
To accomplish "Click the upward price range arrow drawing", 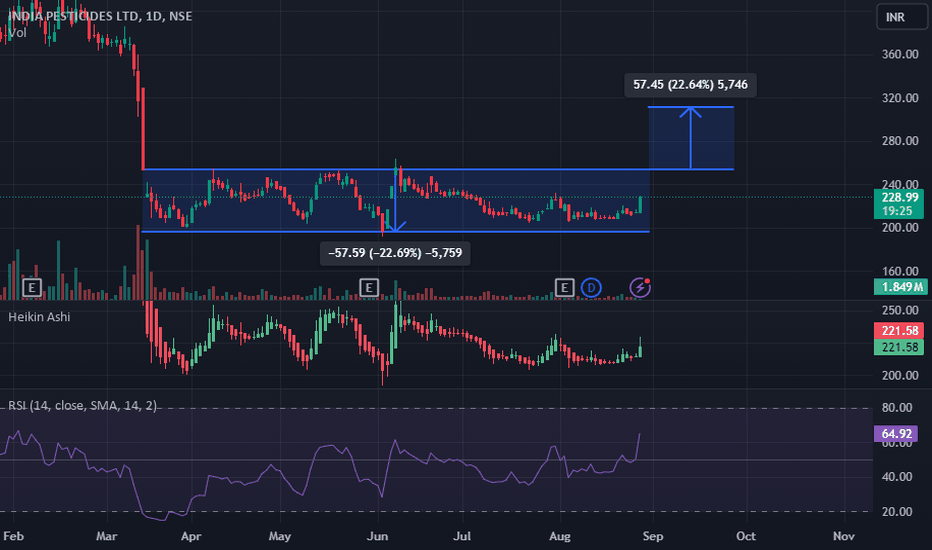I will coord(690,138).
